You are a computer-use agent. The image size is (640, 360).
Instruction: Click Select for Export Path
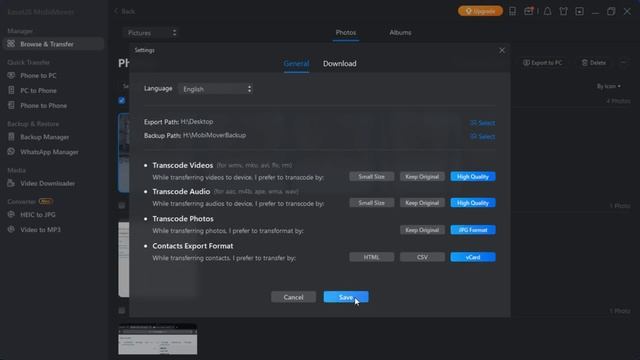point(482,123)
